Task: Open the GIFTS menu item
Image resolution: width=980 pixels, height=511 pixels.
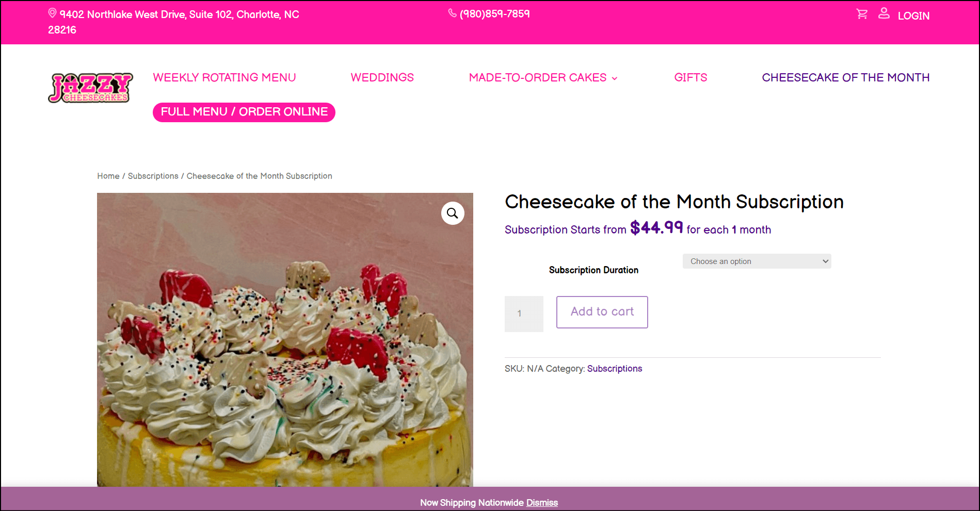Action: 690,77
